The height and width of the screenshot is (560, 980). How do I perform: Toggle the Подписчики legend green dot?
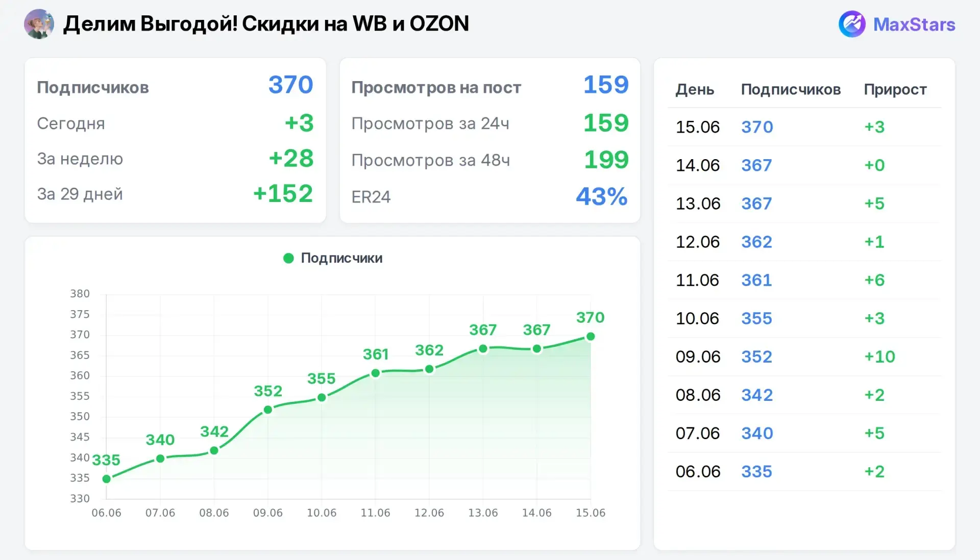[x=288, y=258]
